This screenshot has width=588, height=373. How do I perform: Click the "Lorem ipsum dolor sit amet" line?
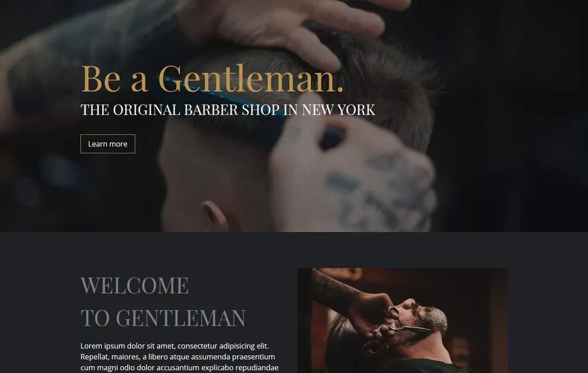point(175,345)
